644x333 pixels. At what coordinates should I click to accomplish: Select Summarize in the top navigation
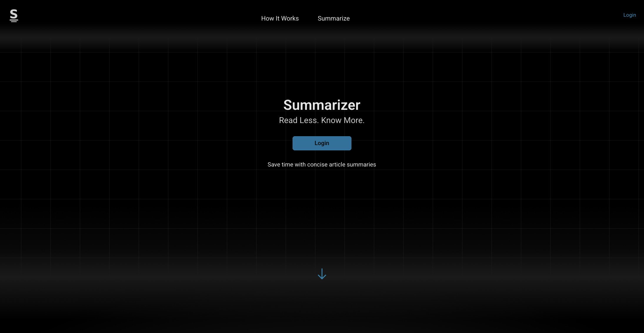333,18
